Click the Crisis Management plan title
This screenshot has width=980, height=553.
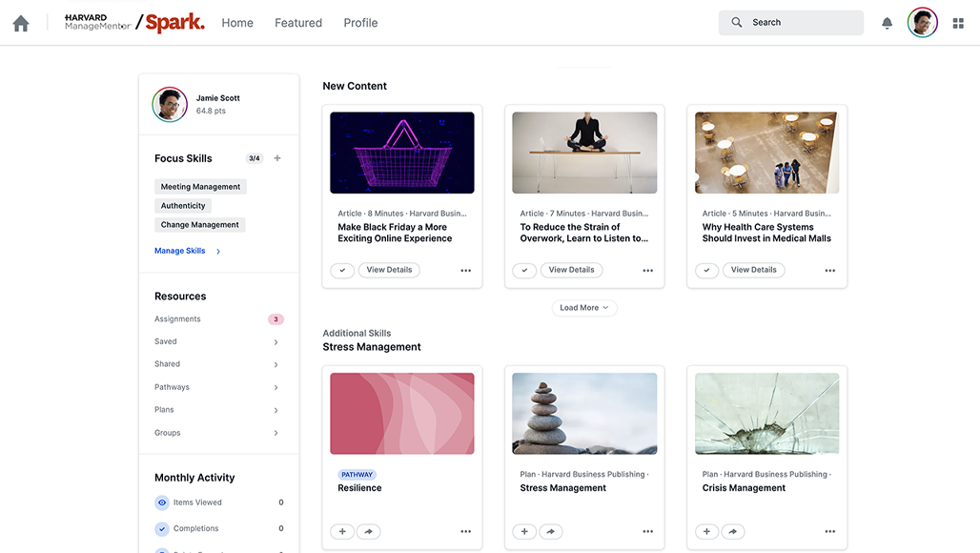pos(744,488)
